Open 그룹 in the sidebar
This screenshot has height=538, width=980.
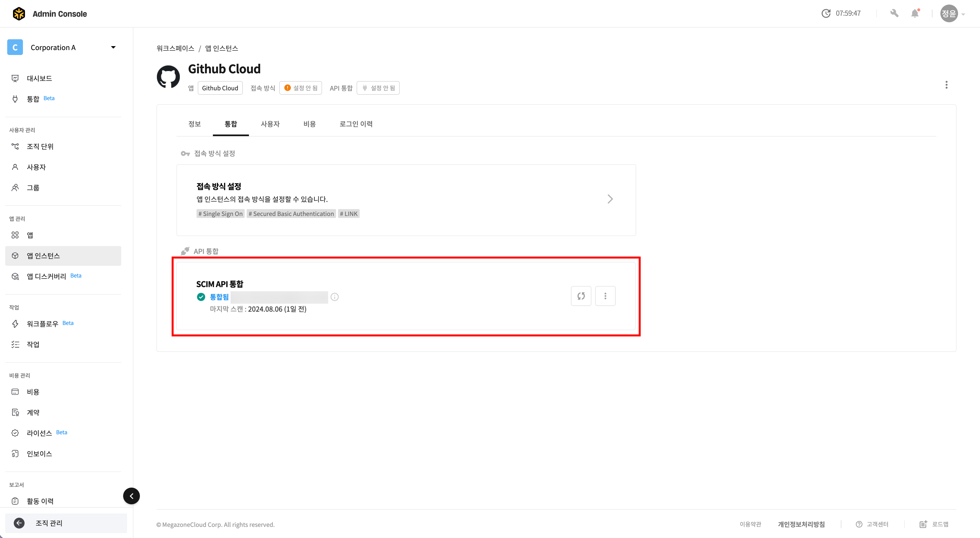63,188
